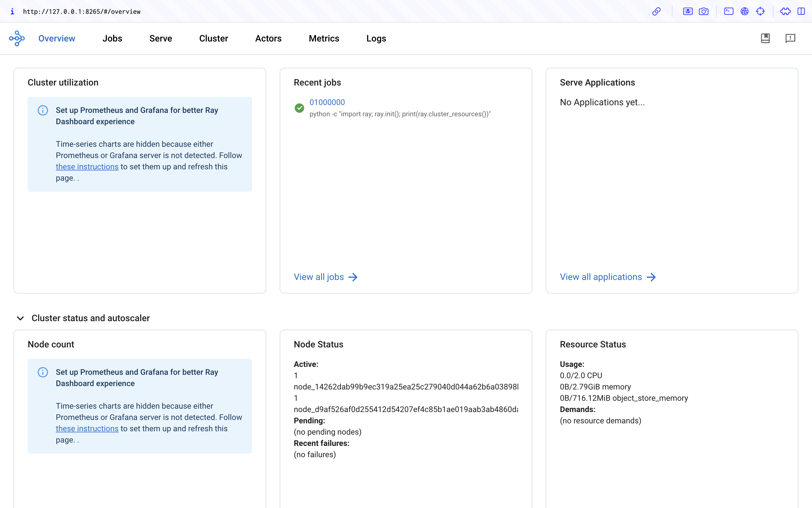Open the extensions puzzle-piece icon
The height and width of the screenshot is (508, 812).
tap(785, 11)
